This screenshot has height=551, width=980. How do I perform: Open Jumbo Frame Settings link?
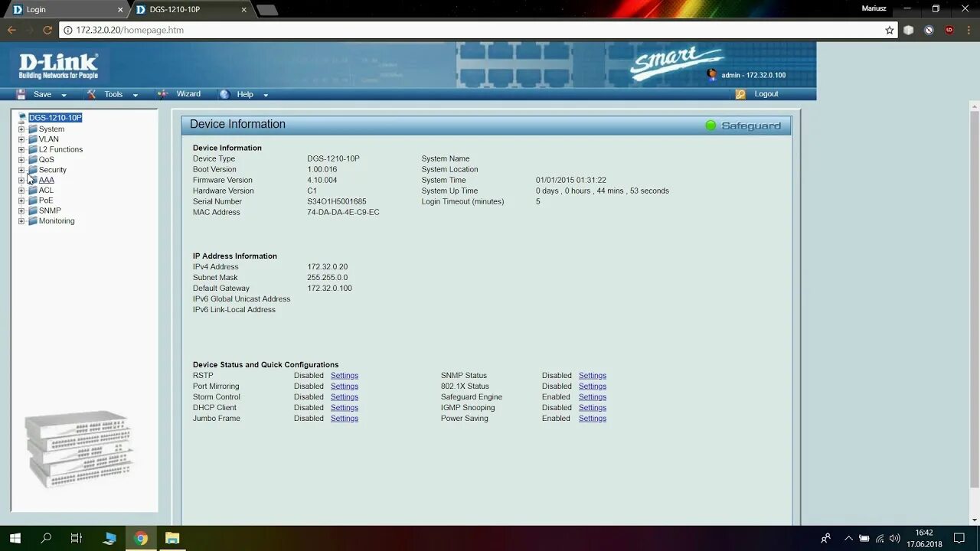[x=345, y=419]
